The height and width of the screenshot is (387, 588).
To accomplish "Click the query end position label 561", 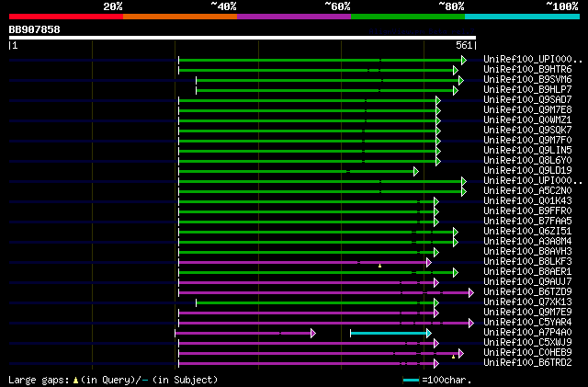I will tap(464, 45).
